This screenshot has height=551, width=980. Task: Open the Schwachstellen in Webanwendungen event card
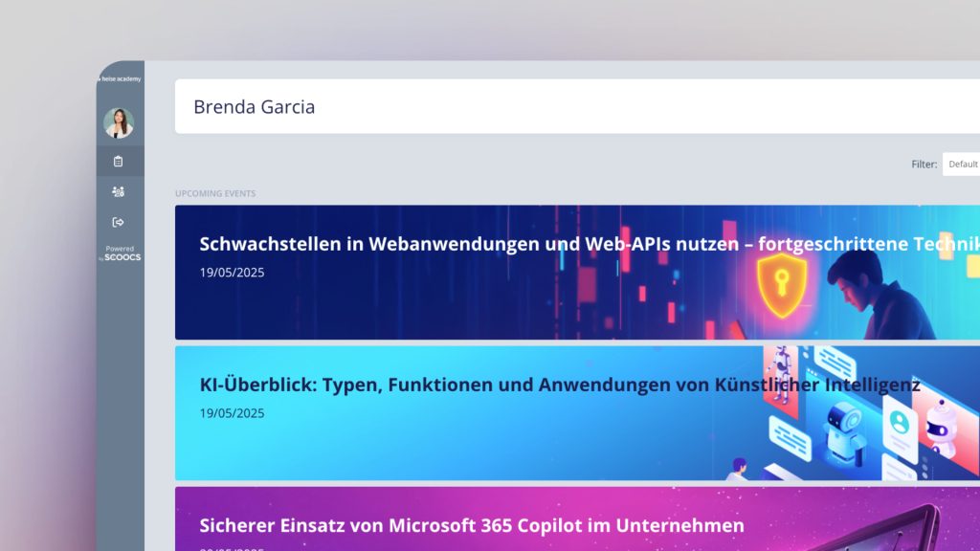(x=577, y=273)
